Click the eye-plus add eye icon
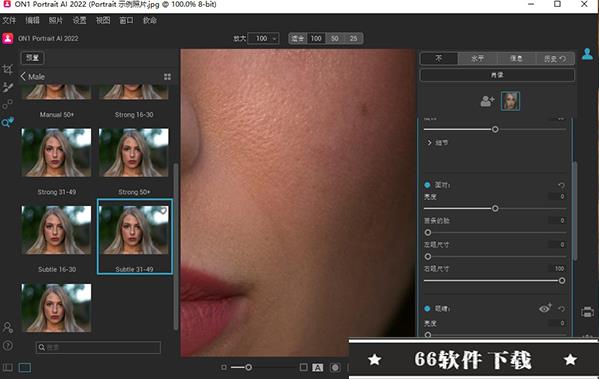Image resolution: width=599 pixels, height=379 pixels. [x=546, y=308]
